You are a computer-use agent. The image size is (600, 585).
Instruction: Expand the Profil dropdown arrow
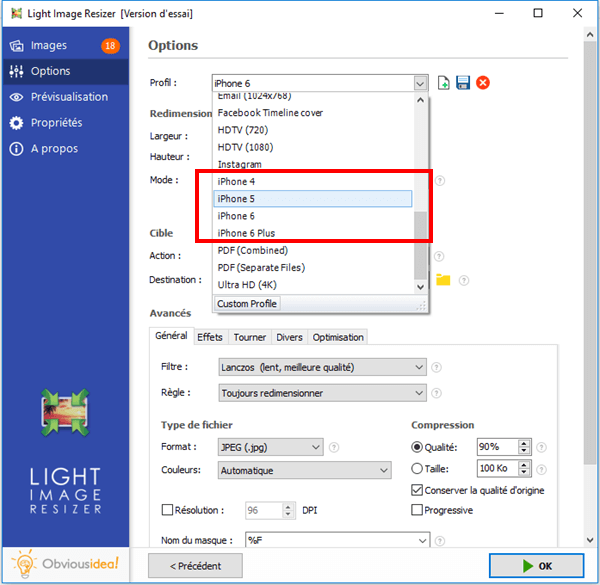(x=420, y=83)
